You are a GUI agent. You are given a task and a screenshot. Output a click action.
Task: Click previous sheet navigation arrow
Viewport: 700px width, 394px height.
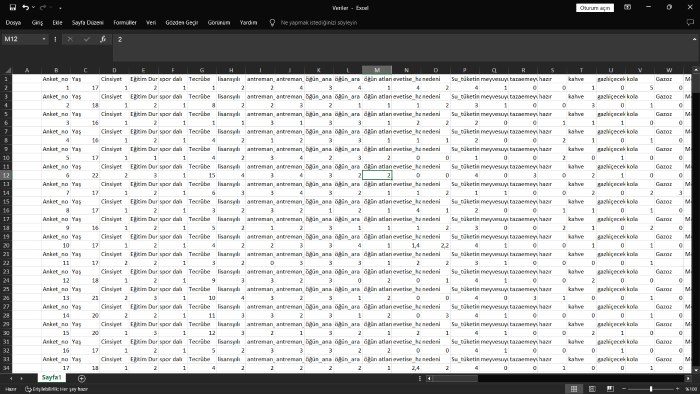11,378
